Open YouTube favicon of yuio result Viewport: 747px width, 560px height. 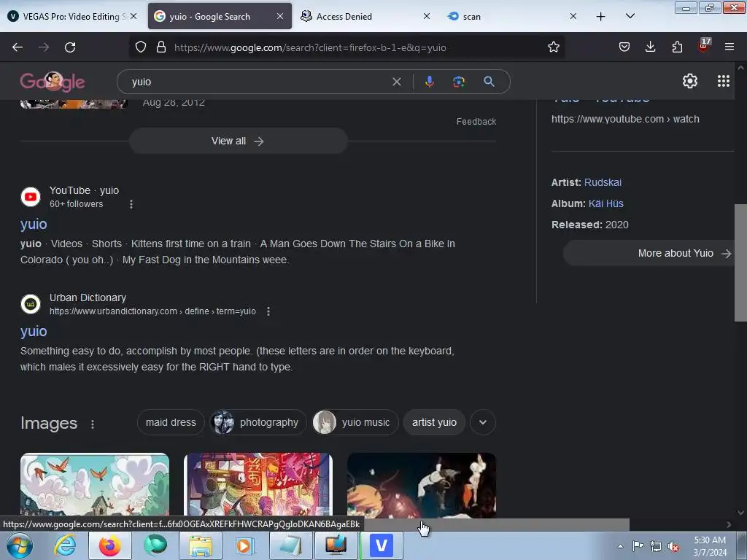coord(31,197)
